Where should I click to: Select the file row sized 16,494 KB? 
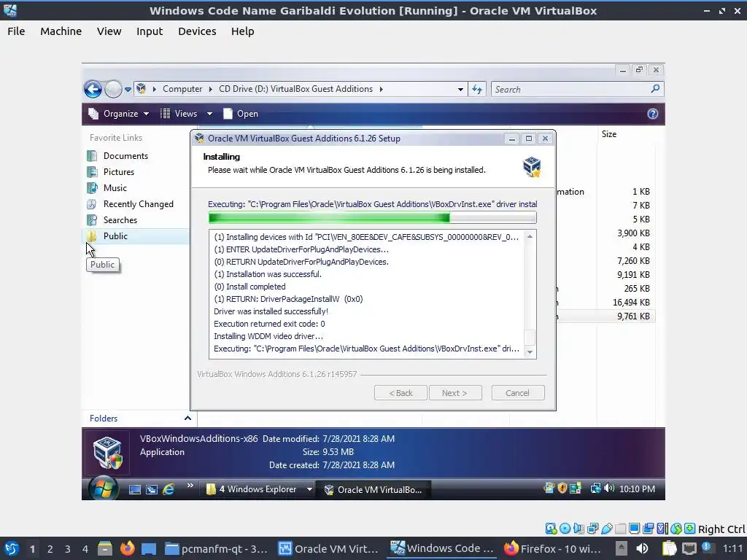[605, 303]
